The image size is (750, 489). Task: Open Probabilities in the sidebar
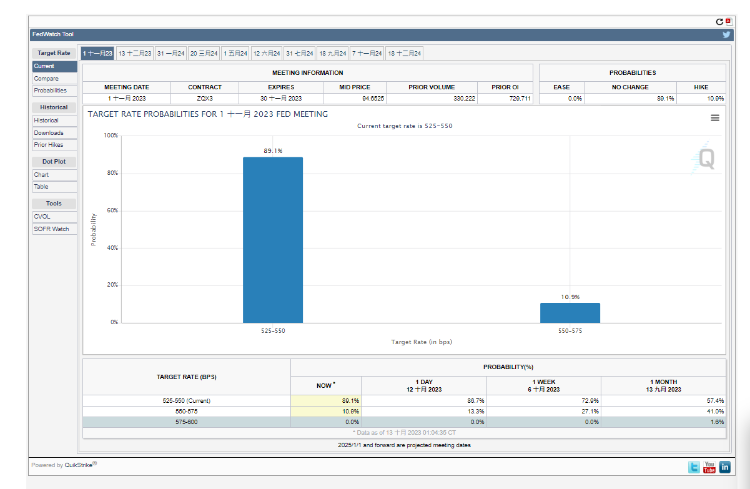50,91
